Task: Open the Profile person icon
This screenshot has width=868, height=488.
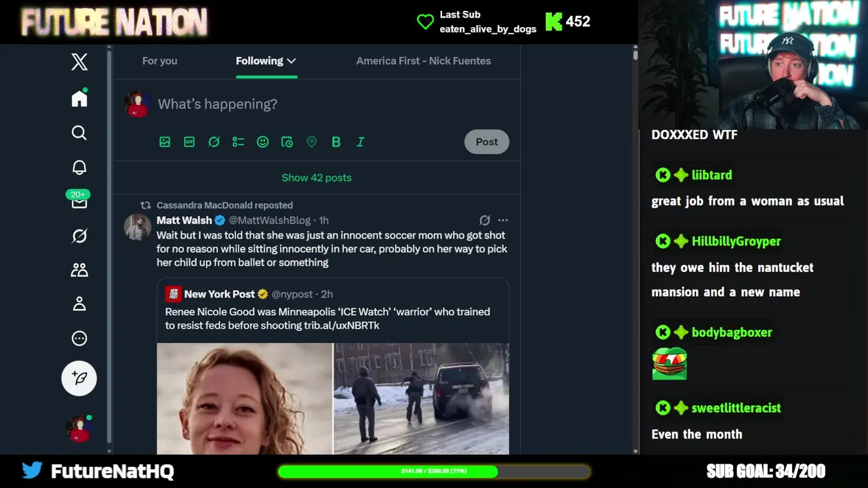Action: [x=79, y=304]
